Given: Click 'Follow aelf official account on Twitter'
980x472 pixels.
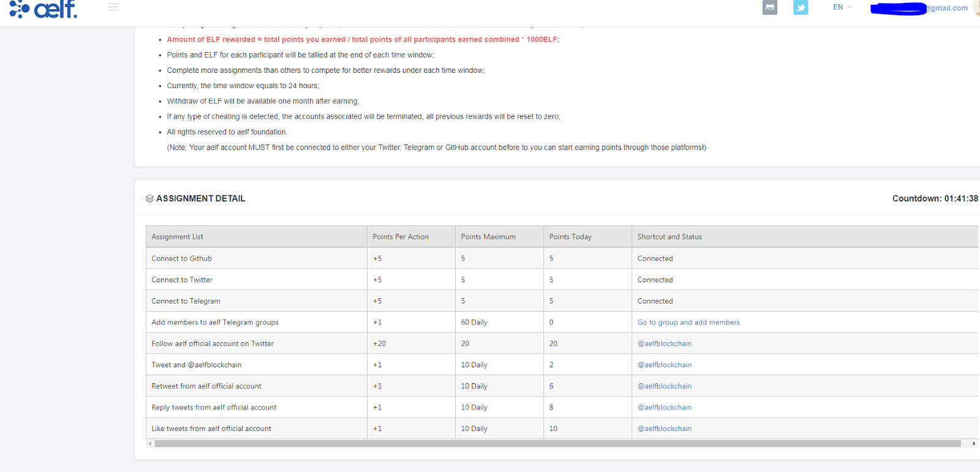Looking at the screenshot, I should tap(213, 343).
